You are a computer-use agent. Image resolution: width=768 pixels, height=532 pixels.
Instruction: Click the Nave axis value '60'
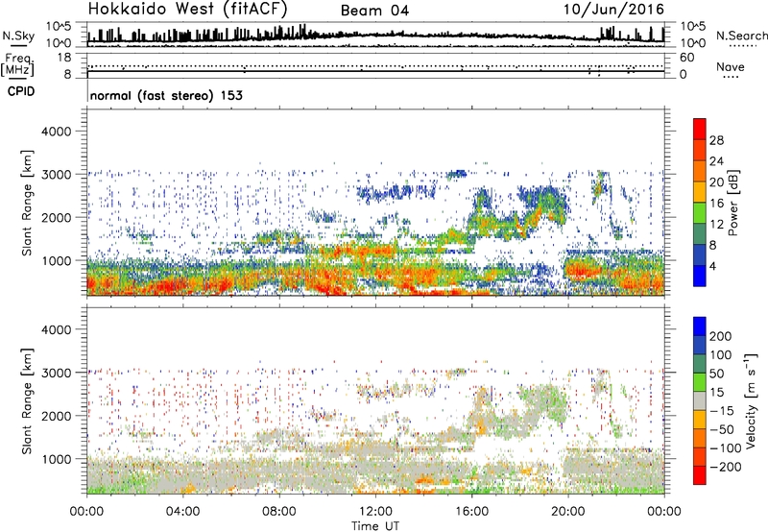click(x=687, y=58)
